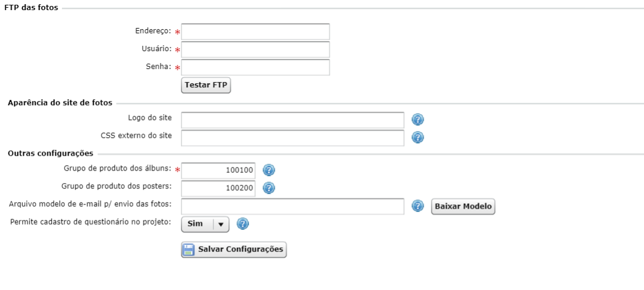
Task: Click the Testar FTP button
Action: (x=206, y=86)
